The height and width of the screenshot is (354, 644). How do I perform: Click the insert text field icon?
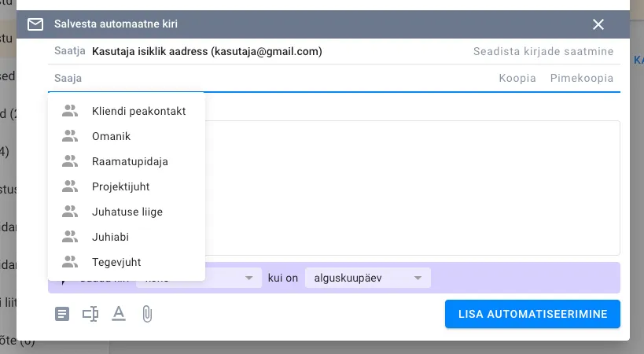[x=90, y=314]
